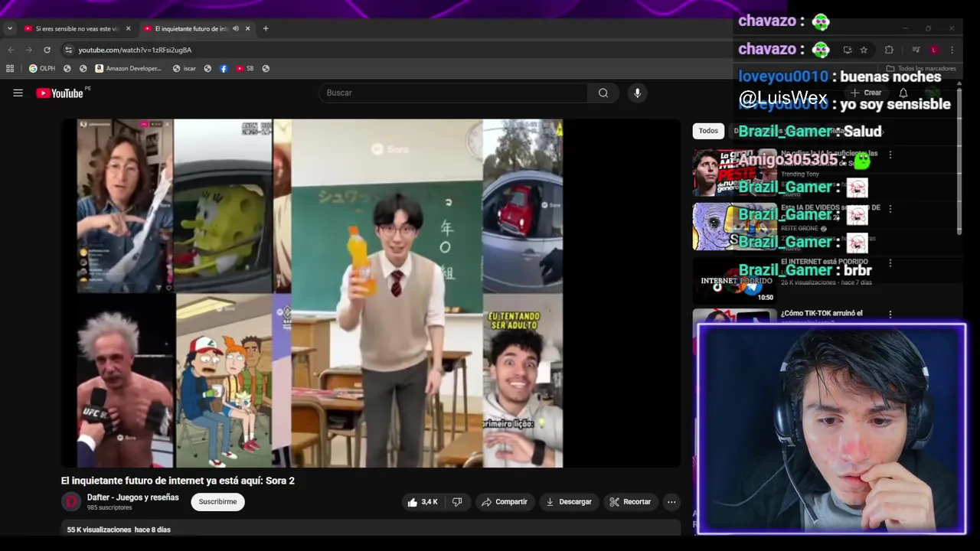Open more actions menu under the video
The image size is (980, 551).
click(x=671, y=502)
